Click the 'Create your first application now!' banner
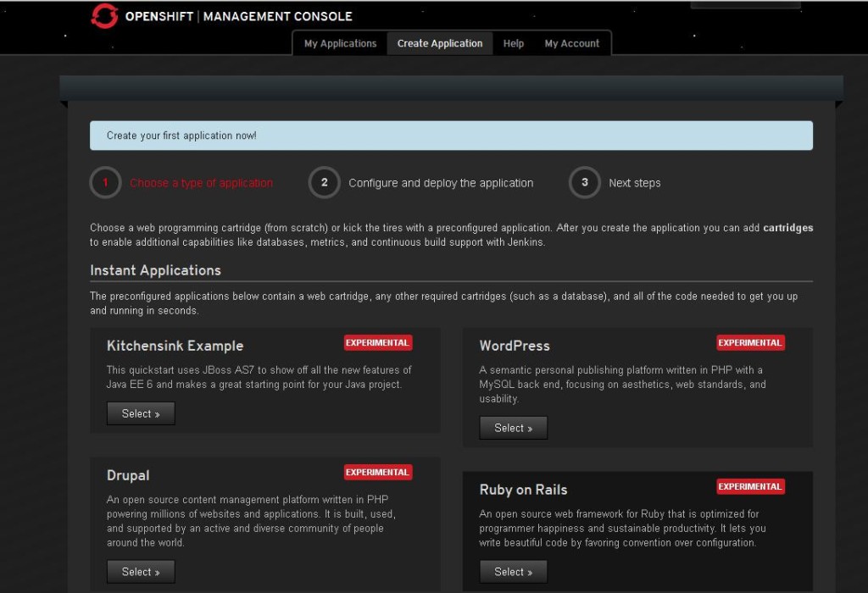The height and width of the screenshot is (593, 868). 451,136
